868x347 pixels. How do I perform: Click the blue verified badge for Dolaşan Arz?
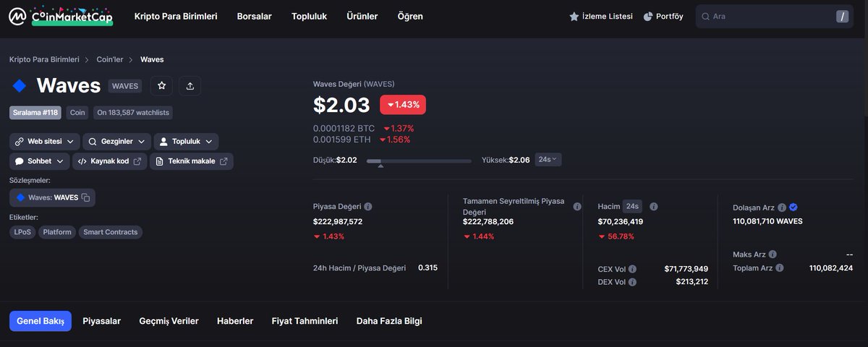click(793, 207)
